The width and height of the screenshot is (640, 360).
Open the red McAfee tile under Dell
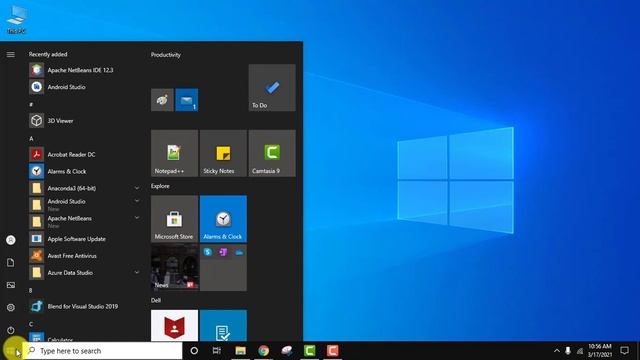point(174,326)
